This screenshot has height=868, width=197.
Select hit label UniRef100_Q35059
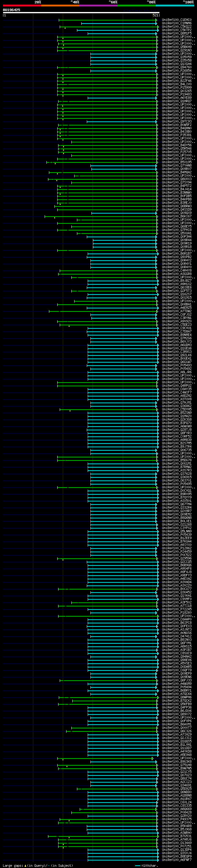(x=177, y=57)
